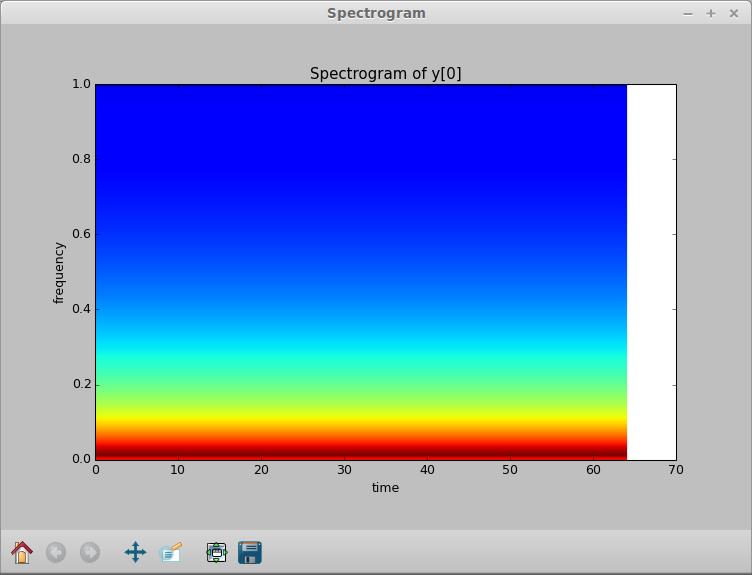Close the Spectrogram window

click(x=735, y=13)
